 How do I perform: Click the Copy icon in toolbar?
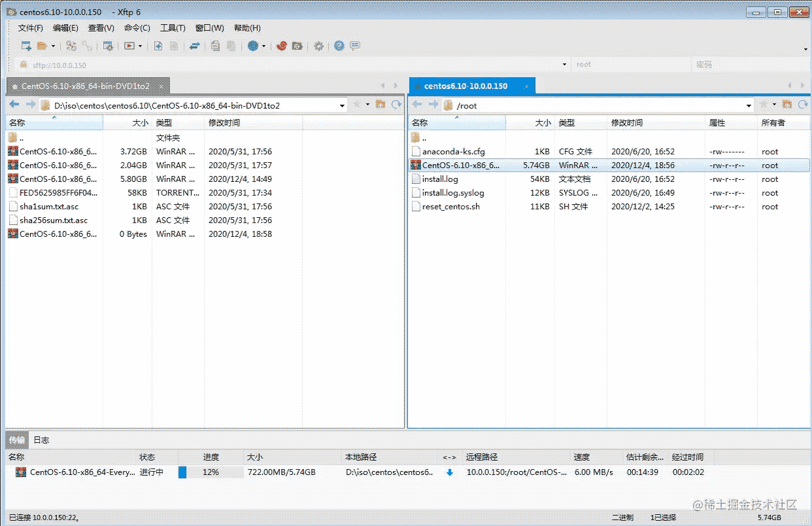216,46
